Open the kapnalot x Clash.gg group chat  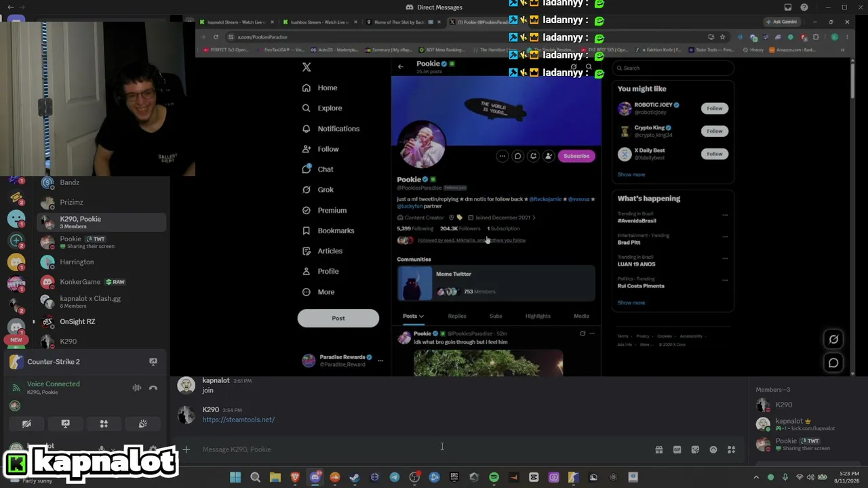[x=102, y=302]
